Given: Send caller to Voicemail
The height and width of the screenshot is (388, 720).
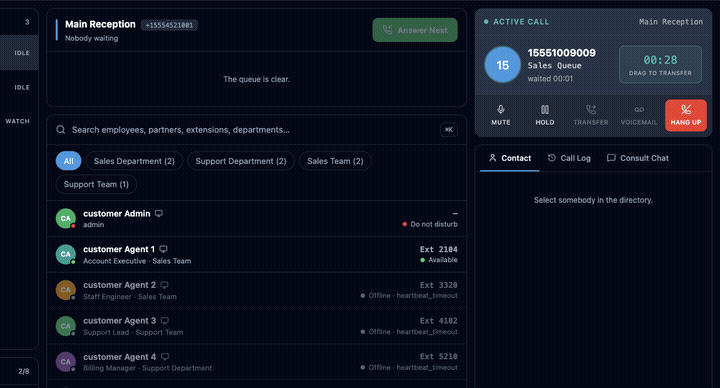Looking at the screenshot, I should [639, 115].
